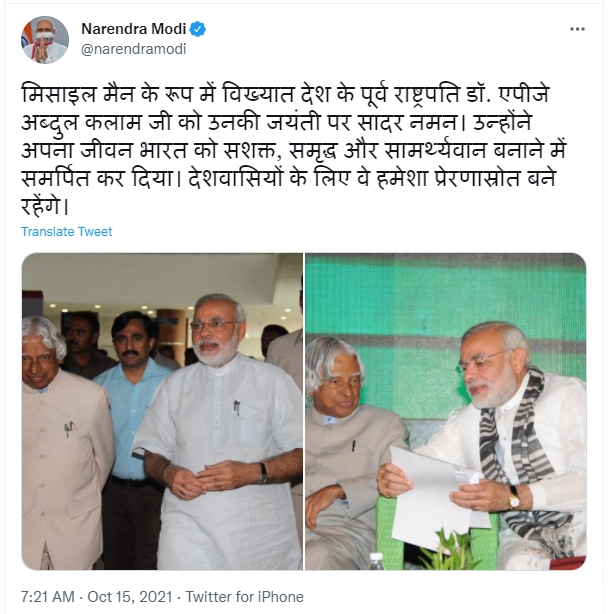Click the final tweet word "रहेंगे।"
Screen dimensions: 608x614
coord(45,206)
